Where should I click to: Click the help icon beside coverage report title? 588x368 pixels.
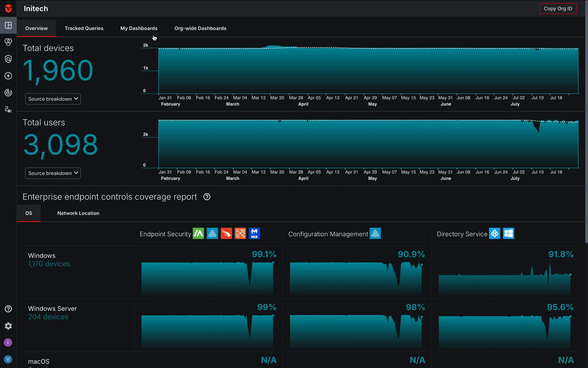207,197
